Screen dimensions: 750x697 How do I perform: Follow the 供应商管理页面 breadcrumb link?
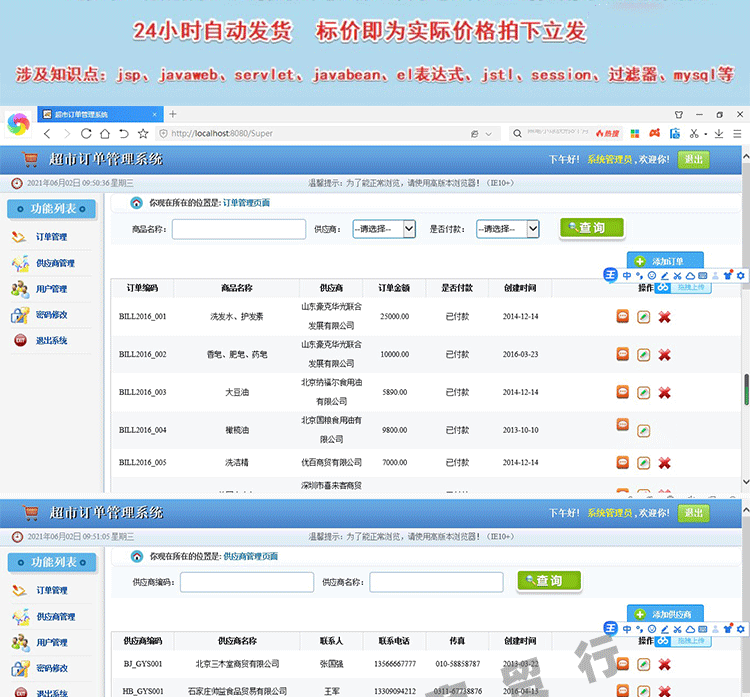(x=251, y=556)
